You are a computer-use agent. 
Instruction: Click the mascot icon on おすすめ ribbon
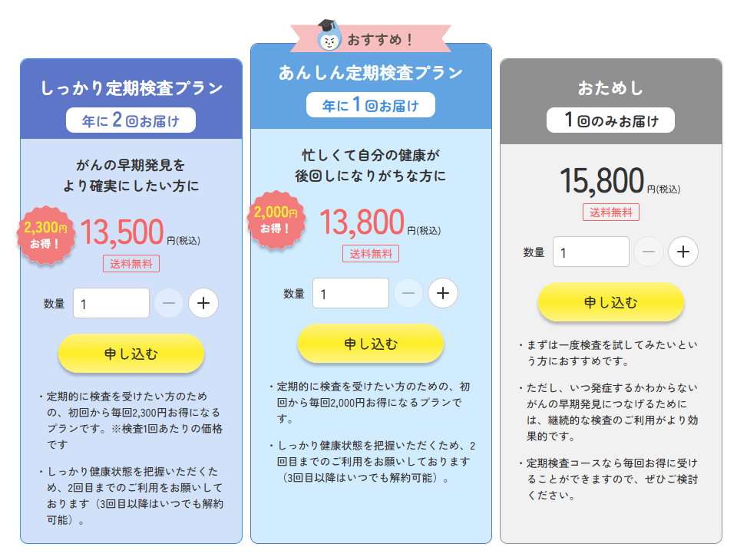tap(329, 38)
